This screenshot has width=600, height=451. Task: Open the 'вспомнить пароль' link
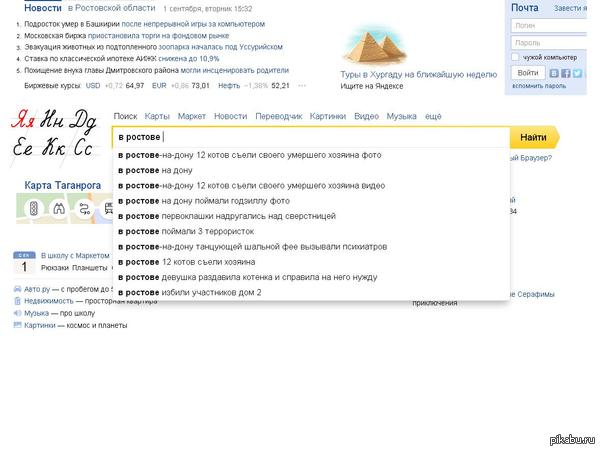pyautogui.click(x=541, y=86)
